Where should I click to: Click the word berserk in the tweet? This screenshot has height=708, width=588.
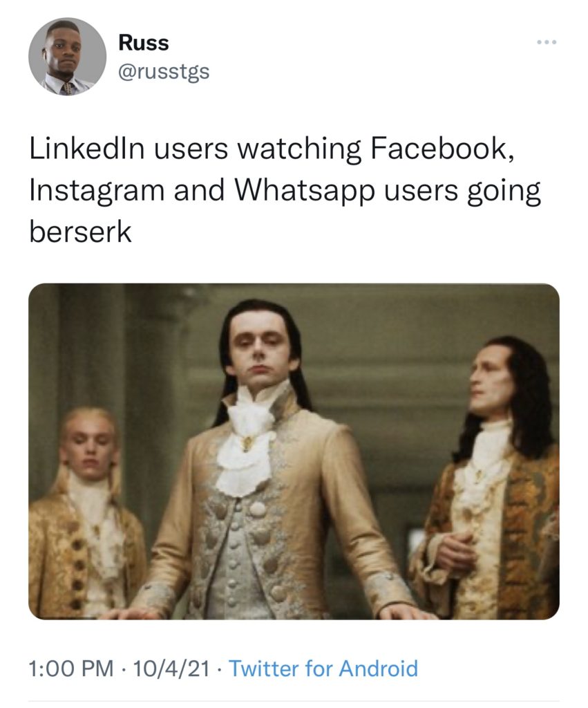80,232
